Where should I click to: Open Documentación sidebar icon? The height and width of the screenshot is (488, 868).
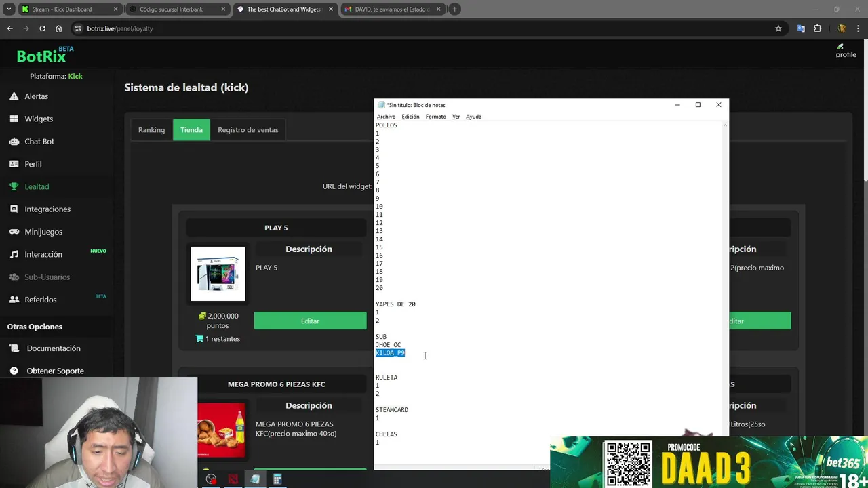tap(15, 348)
